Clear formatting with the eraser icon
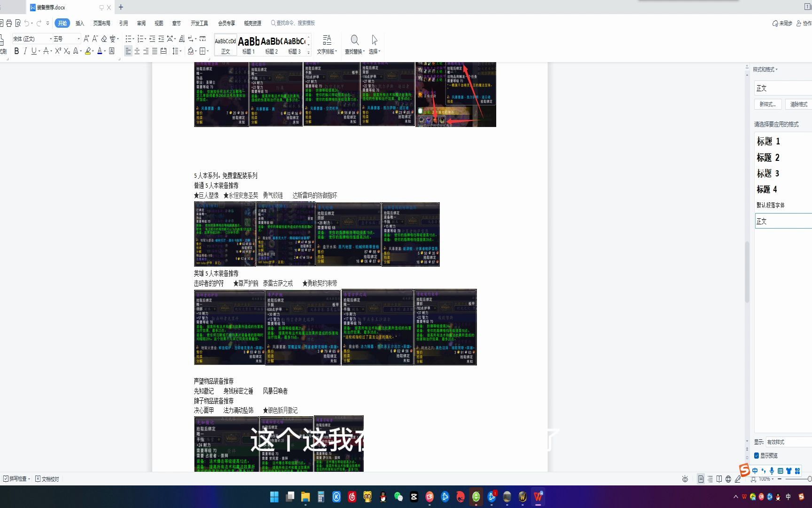The width and height of the screenshot is (812, 508). [x=104, y=39]
